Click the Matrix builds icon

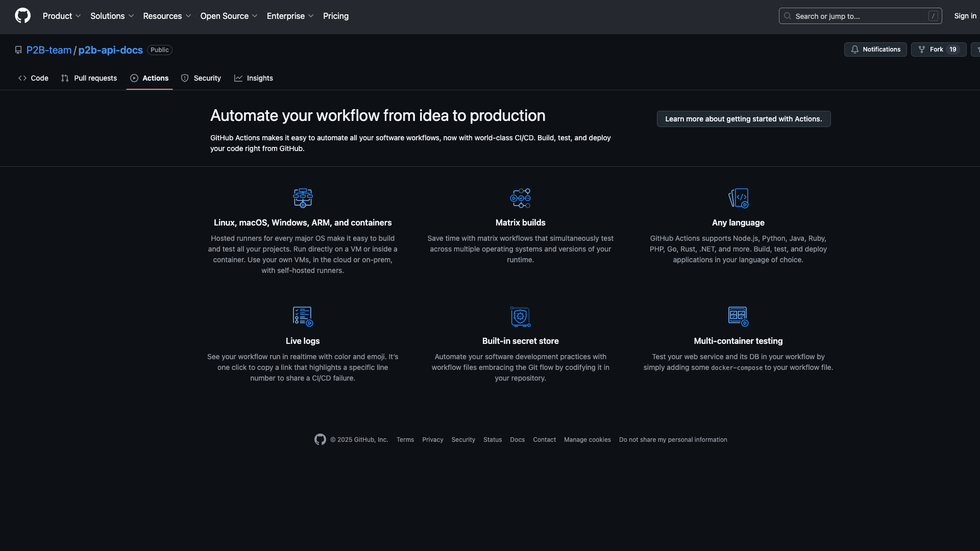tap(521, 198)
